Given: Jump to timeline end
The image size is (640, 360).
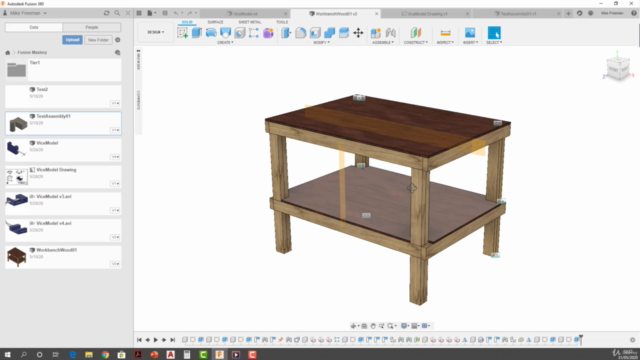Looking at the screenshot, I should tap(173, 340).
